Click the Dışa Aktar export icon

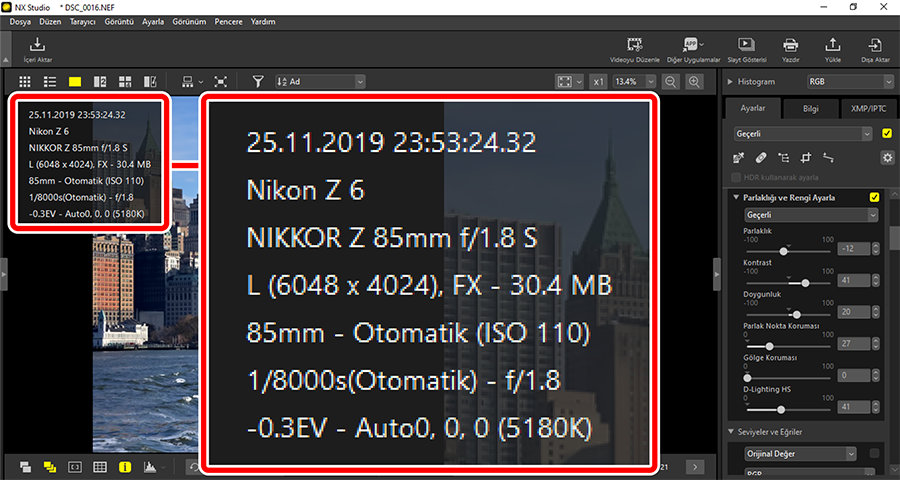[875, 45]
